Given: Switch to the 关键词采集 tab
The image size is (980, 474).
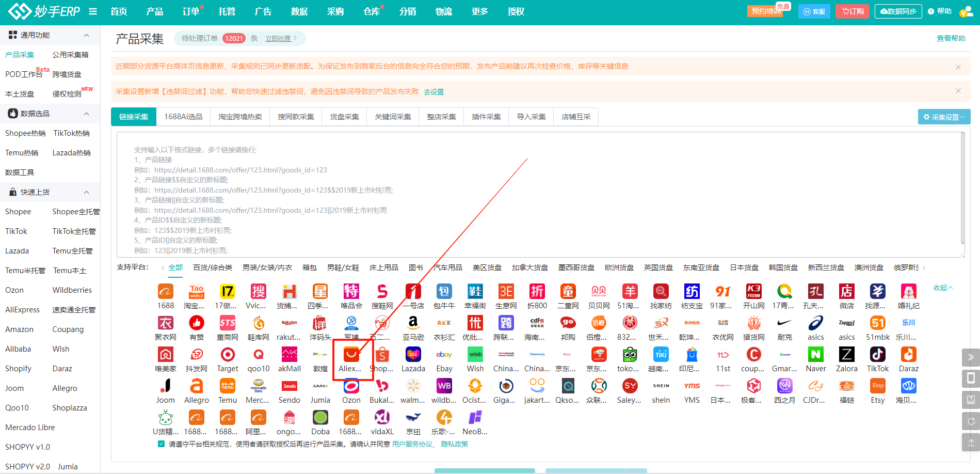Looking at the screenshot, I should [393, 117].
